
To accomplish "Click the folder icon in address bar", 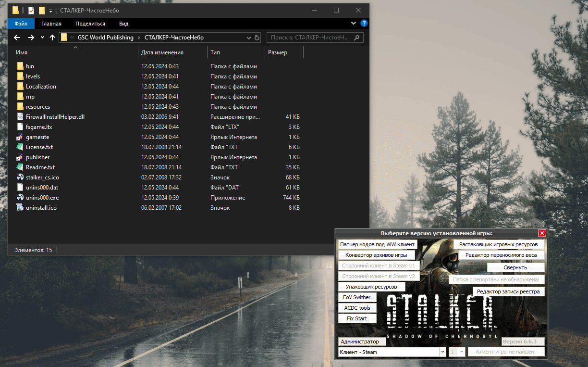I will [x=64, y=38].
